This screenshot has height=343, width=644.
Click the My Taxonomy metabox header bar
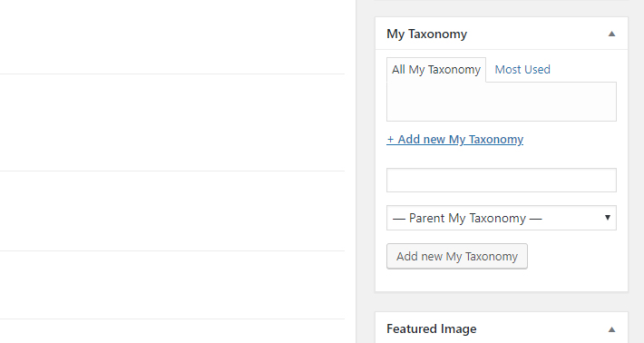502,34
